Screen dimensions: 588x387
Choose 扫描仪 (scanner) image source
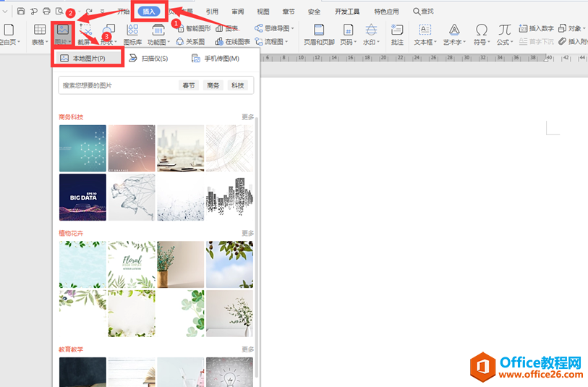click(x=148, y=58)
